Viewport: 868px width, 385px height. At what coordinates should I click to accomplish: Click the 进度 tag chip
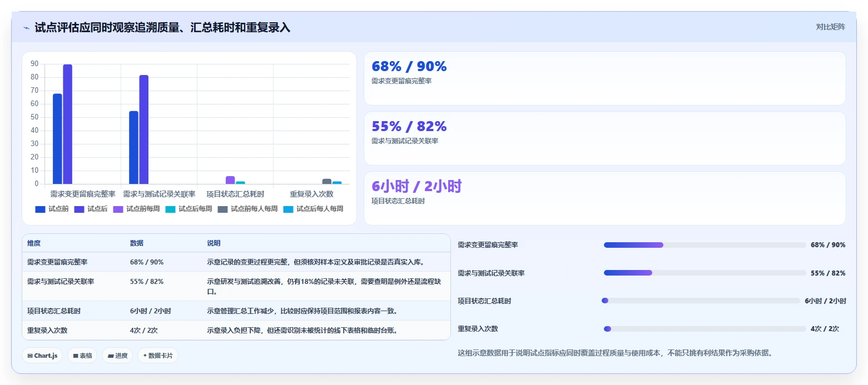[x=117, y=356]
